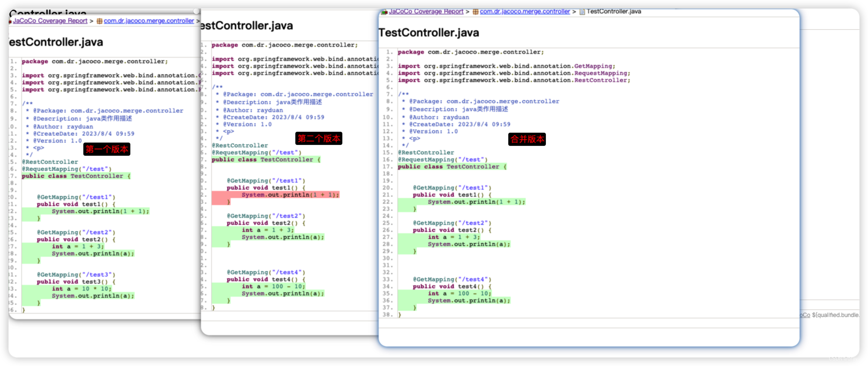Click the @Package comment on line 8, right window

click(481, 102)
